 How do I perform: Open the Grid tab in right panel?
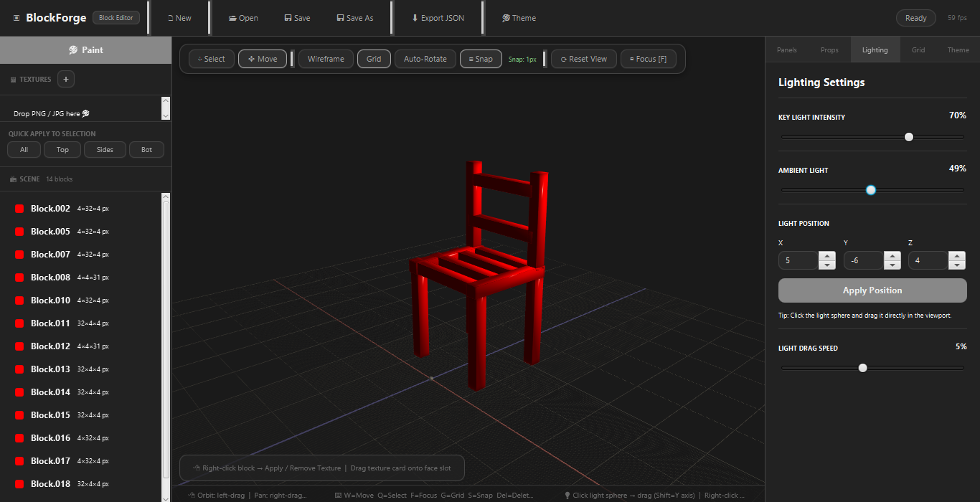[x=918, y=50]
